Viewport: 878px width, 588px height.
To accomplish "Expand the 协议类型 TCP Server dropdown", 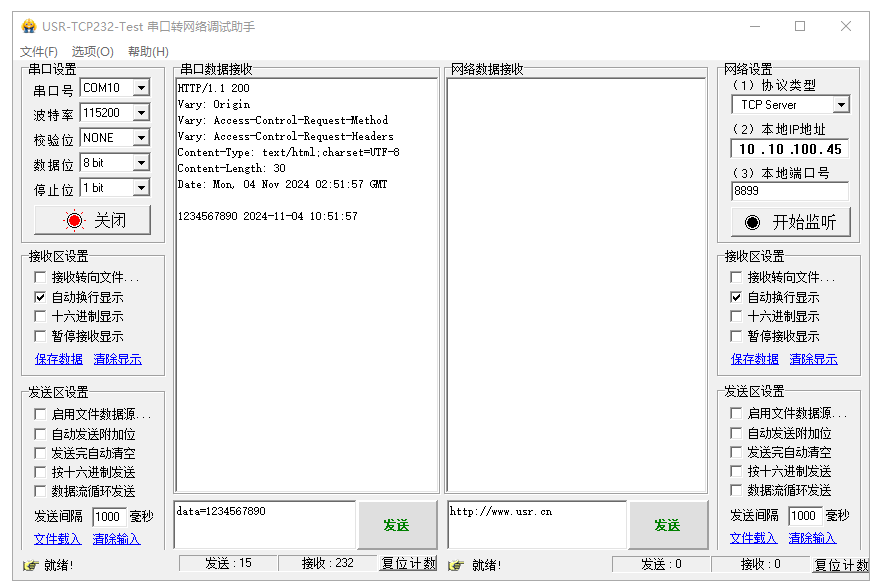I will [840, 105].
